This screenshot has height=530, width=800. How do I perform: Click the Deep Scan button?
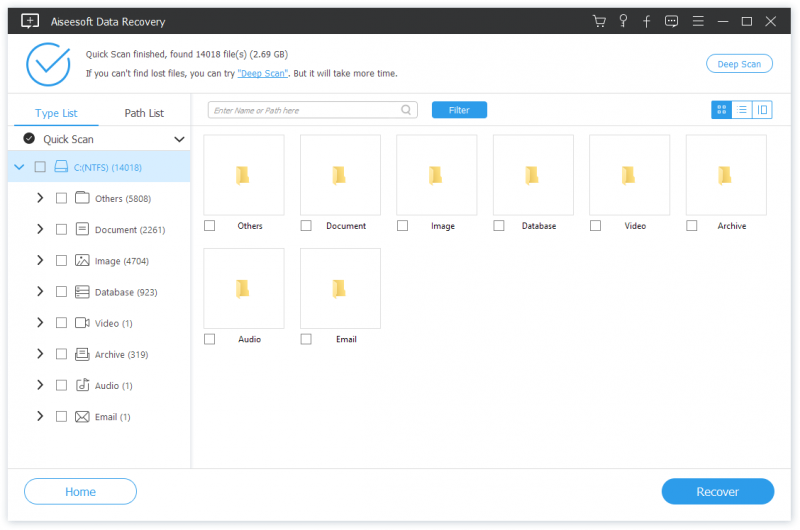click(x=739, y=64)
